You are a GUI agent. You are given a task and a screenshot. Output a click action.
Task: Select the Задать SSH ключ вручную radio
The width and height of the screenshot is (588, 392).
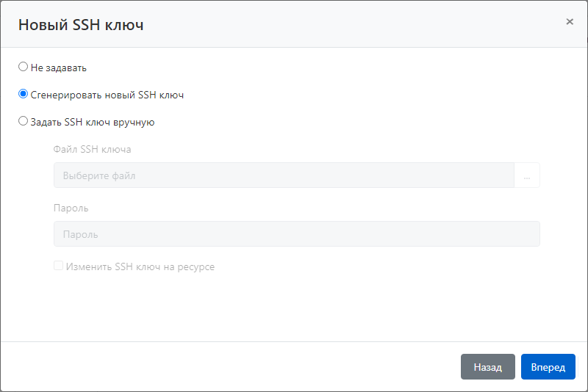(23, 121)
